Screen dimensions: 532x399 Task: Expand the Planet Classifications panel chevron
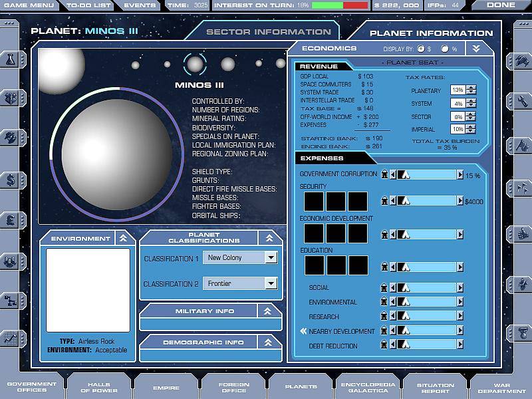click(x=269, y=238)
